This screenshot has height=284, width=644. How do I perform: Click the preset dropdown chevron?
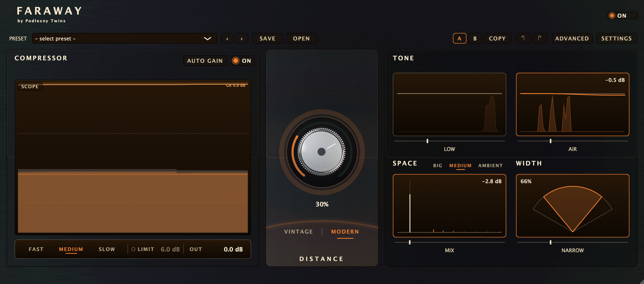point(208,39)
